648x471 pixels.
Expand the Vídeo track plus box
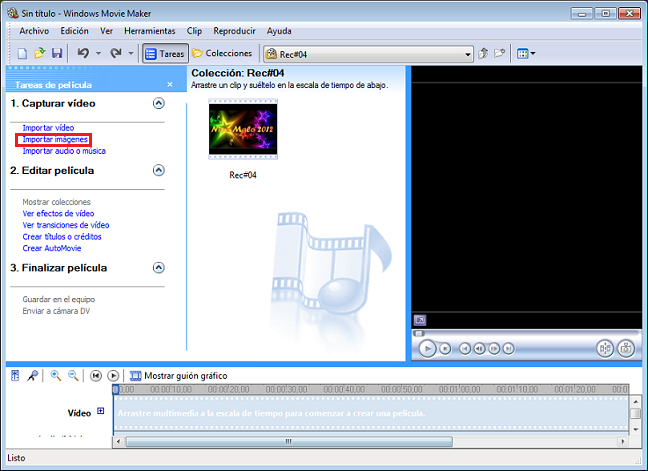pyautogui.click(x=100, y=411)
